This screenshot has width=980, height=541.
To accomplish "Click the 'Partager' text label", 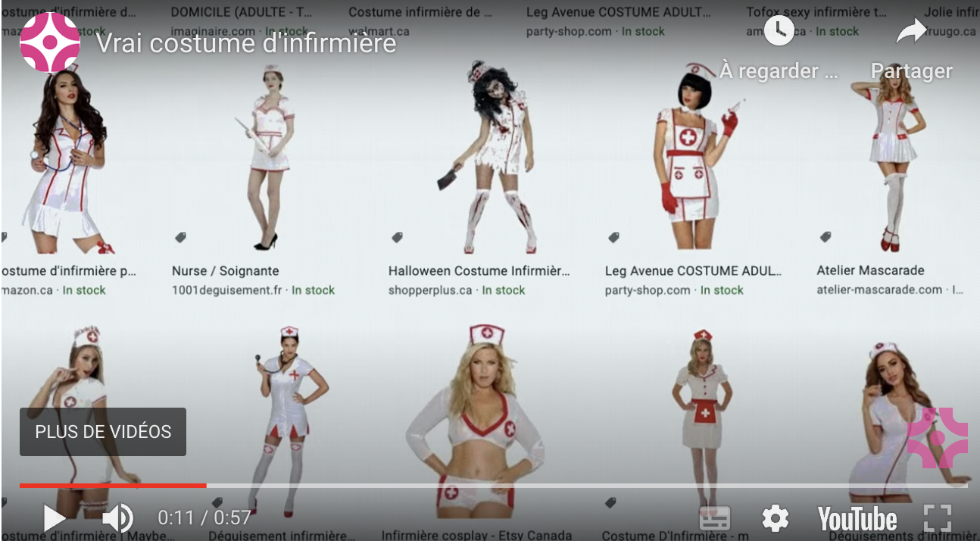I will pyautogui.click(x=911, y=70).
